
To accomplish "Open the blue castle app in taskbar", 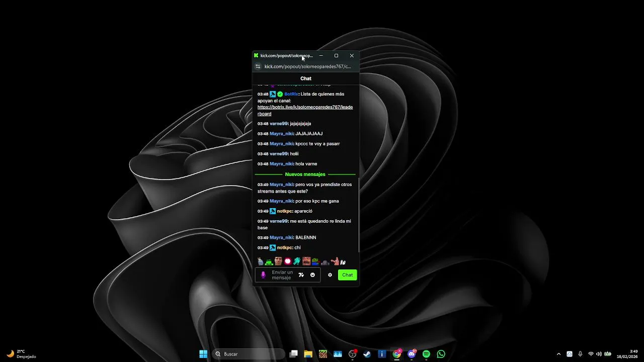I will coord(338,354).
